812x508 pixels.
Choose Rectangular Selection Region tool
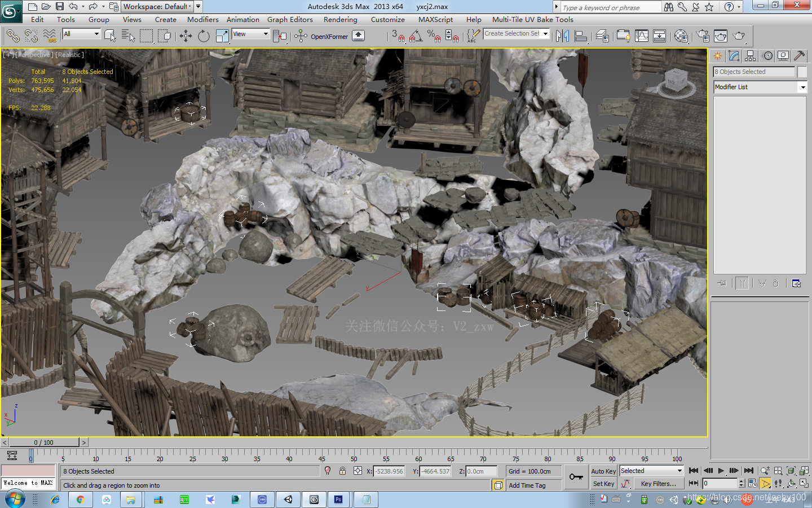point(147,36)
